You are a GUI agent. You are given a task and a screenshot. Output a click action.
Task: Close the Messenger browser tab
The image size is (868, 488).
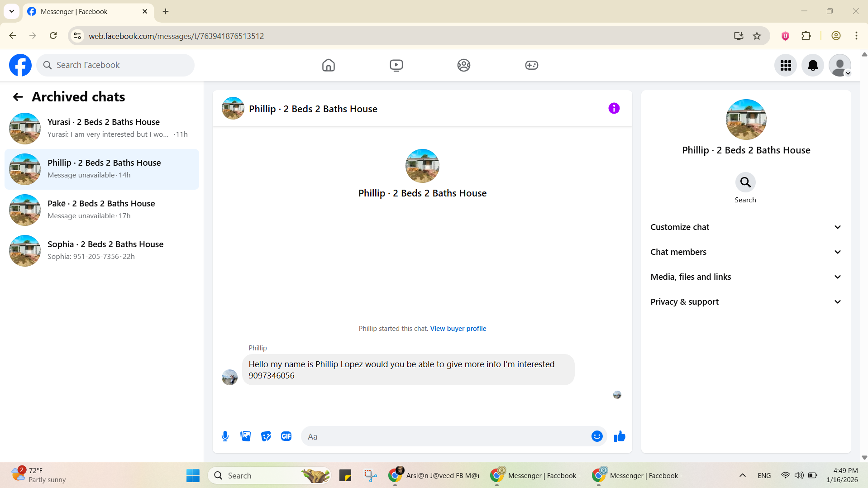click(x=145, y=11)
